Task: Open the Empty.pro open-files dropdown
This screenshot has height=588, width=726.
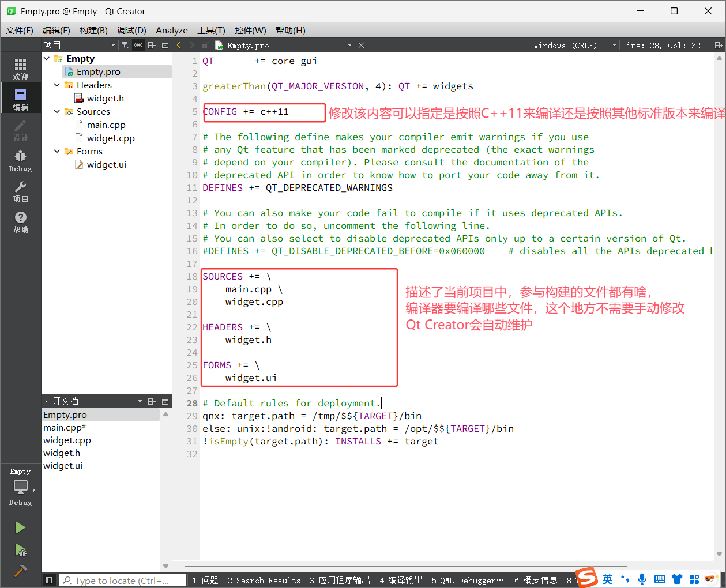Action: 284,45
